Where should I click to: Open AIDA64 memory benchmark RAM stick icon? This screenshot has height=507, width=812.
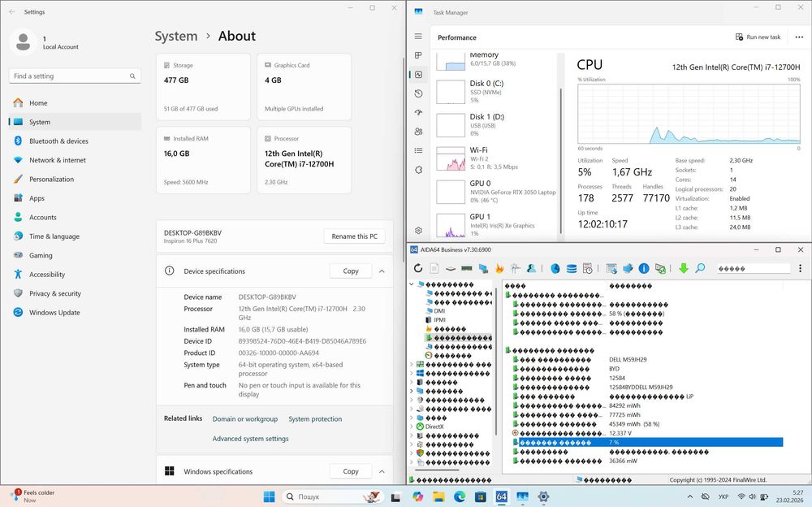(467, 269)
